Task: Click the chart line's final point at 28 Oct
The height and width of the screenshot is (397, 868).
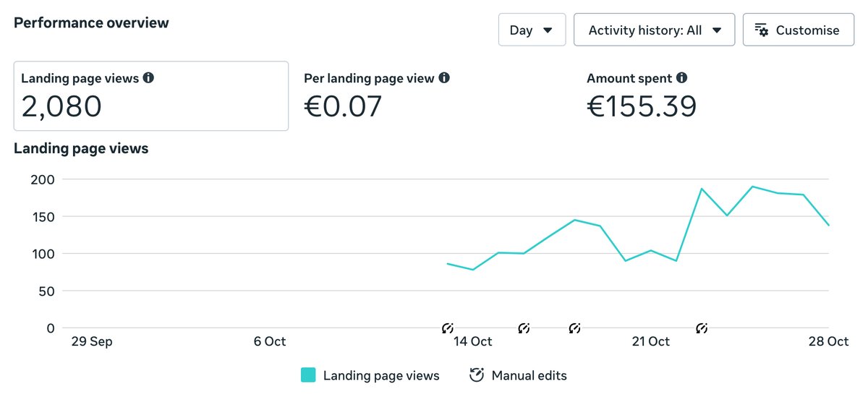Action: click(x=828, y=225)
